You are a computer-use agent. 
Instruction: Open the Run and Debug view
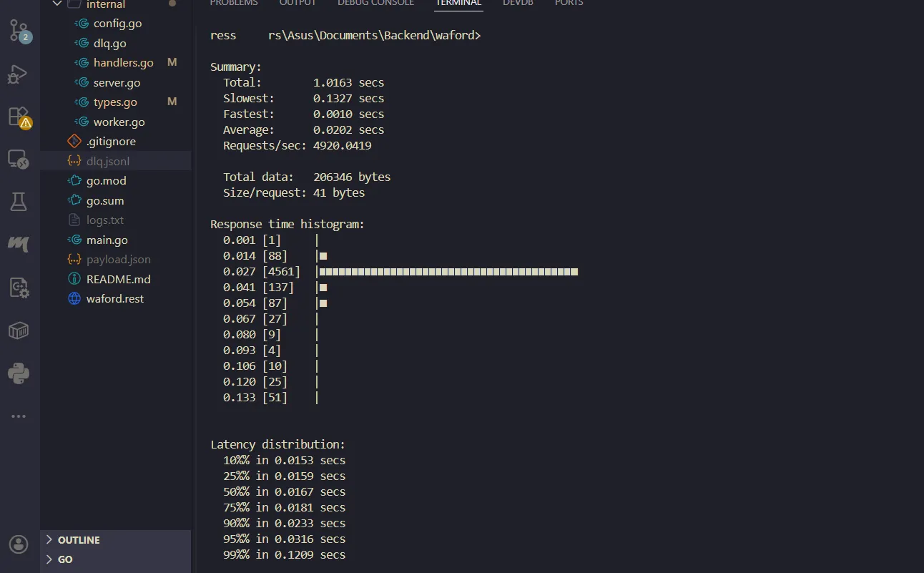pos(19,74)
